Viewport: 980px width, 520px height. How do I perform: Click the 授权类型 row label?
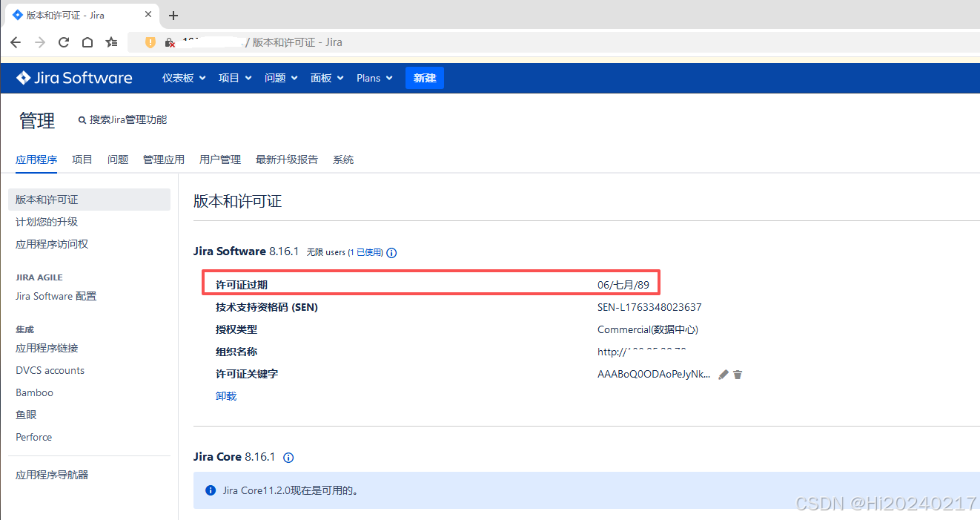(x=236, y=329)
